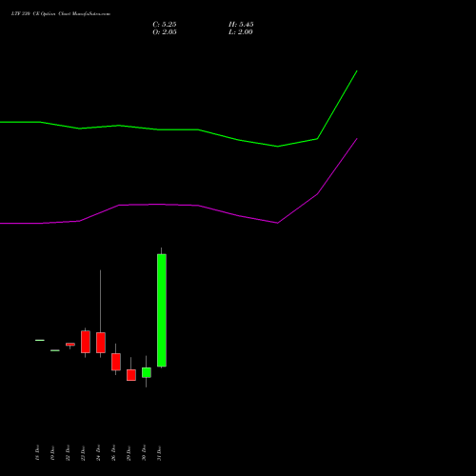This screenshot has width=476, height=476.
Task: Click the high value H: 5.45
Action: pyautogui.click(x=241, y=25)
